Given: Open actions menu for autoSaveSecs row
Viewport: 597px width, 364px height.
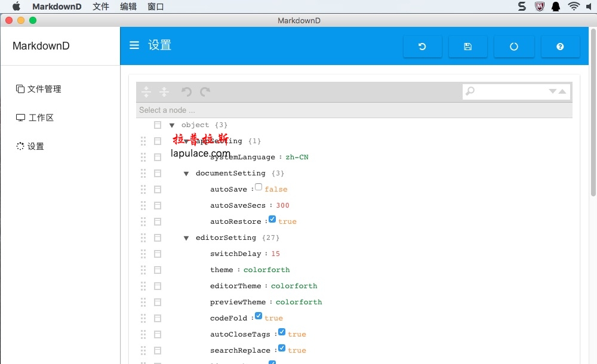Looking at the screenshot, I should (x=158, y=206).
